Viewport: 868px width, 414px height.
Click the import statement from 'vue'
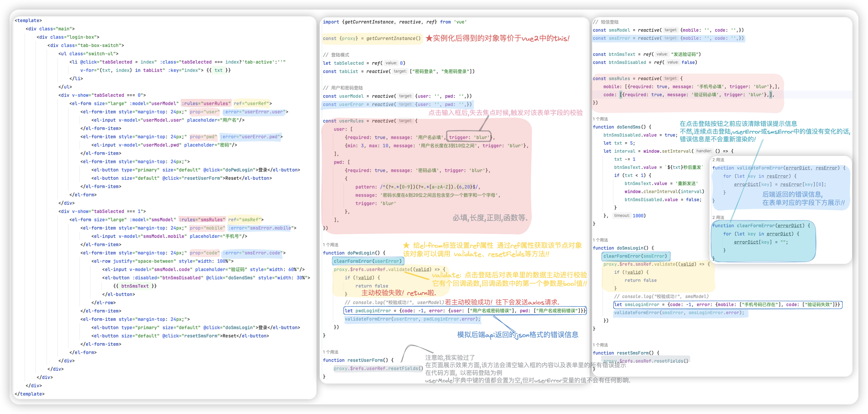click(x=395, y=22)
